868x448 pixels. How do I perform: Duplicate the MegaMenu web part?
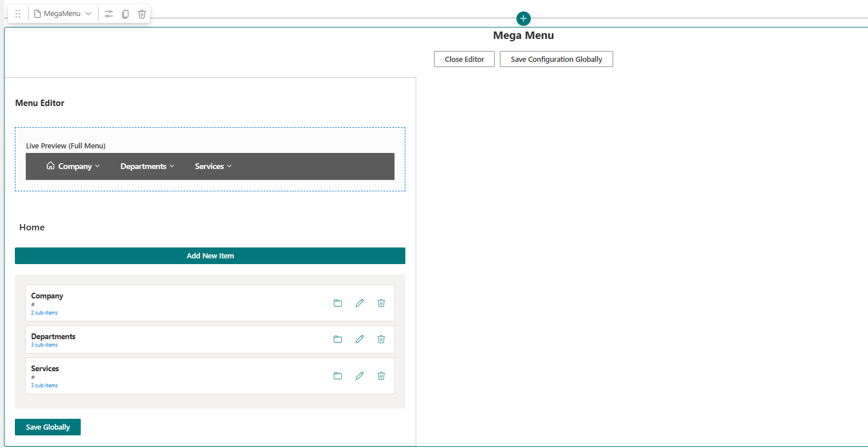pos(125,14)
